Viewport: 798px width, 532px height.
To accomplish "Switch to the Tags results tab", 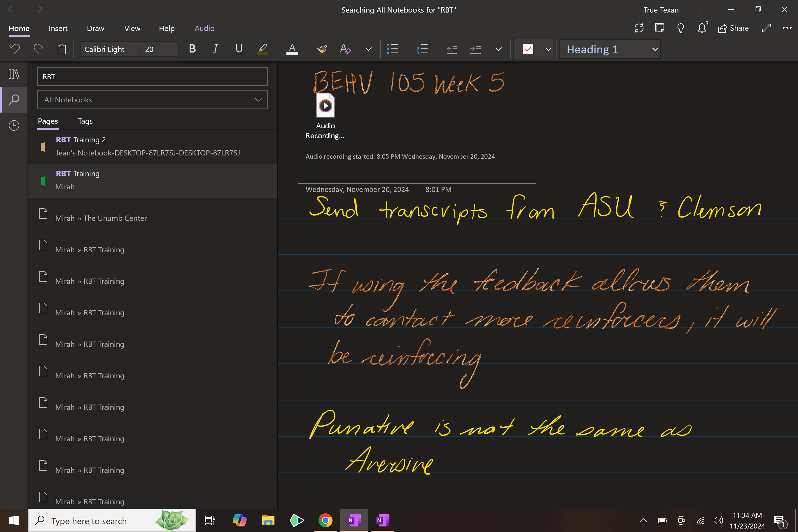I will (x=85, y=121).
